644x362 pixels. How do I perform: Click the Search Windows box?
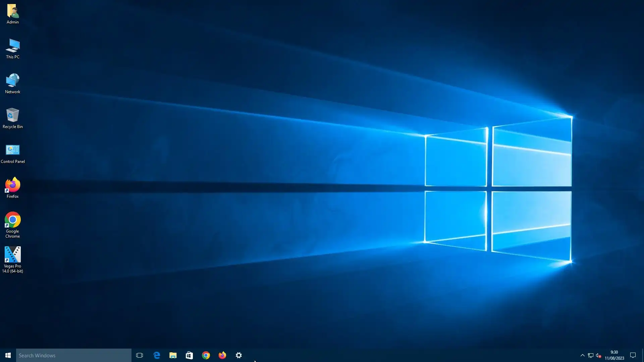(74, 355)
